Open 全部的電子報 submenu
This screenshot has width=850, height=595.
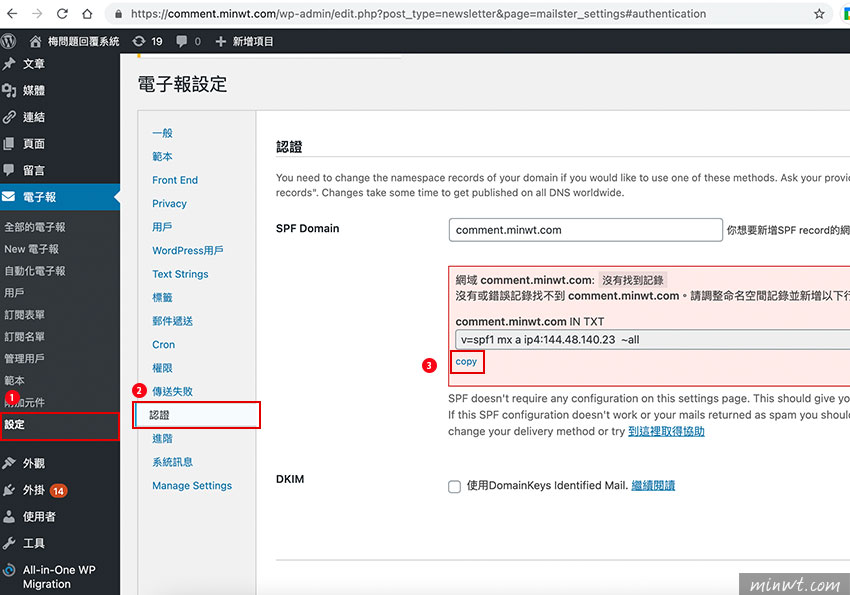pos(35,227)
